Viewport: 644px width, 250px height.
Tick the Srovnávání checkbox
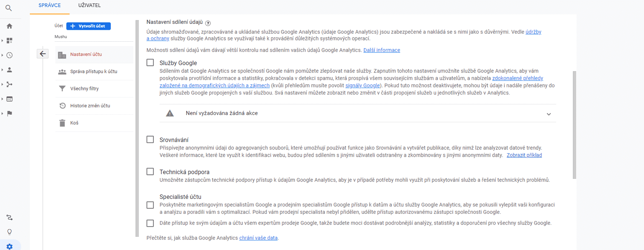click(150, 139)
